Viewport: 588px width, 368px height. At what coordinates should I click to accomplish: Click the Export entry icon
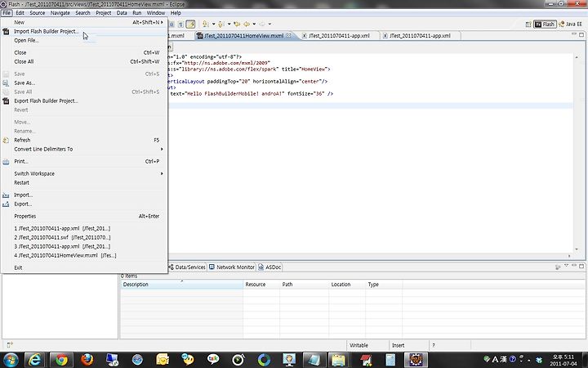click(6, 204)
